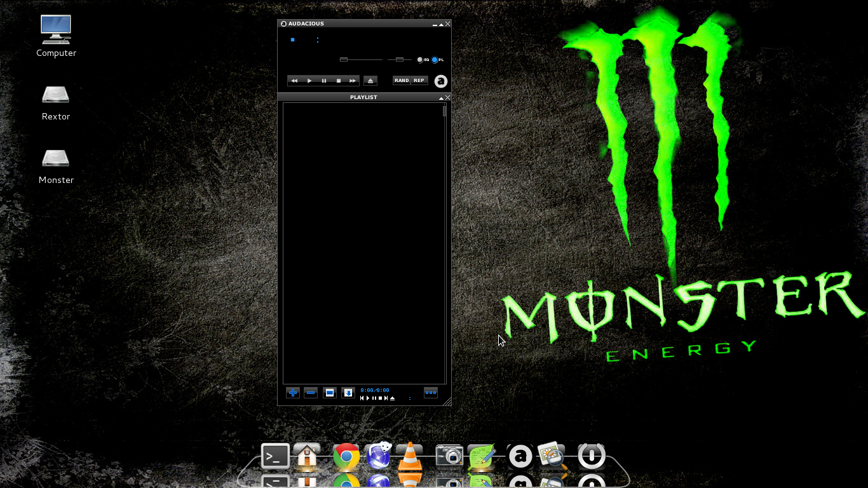Screen dimensions: 868x488
Task: Open the Home folder from the dock
Action: tap(307, 456)
